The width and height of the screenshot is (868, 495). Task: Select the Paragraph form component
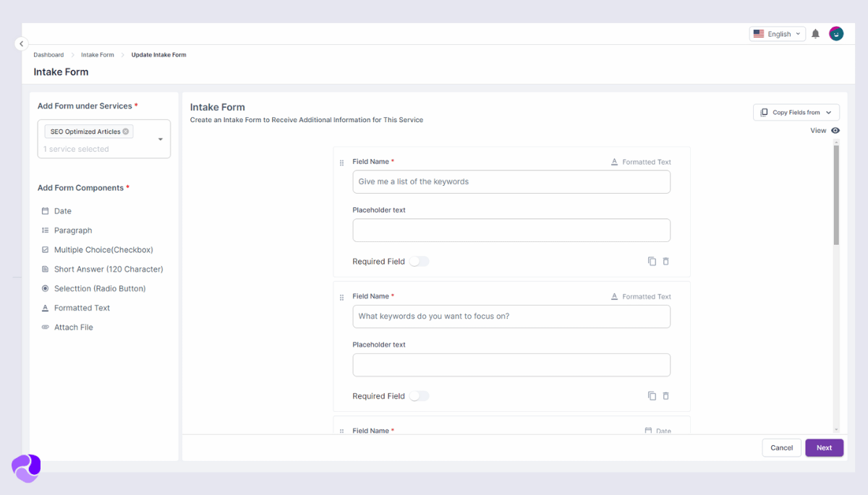pos(71,230)
